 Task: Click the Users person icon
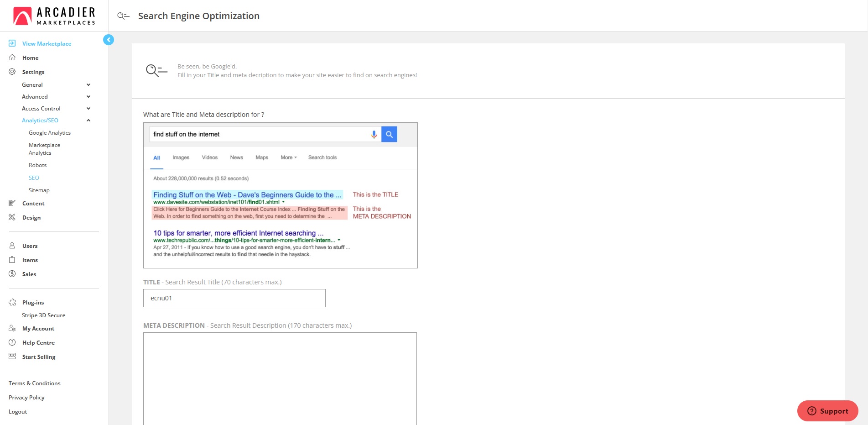point(12,246)
